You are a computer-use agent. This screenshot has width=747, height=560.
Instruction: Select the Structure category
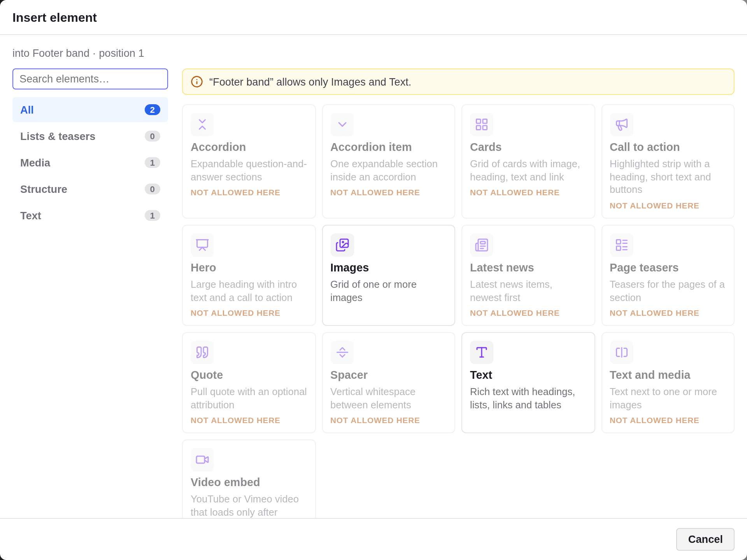(90, 189)
